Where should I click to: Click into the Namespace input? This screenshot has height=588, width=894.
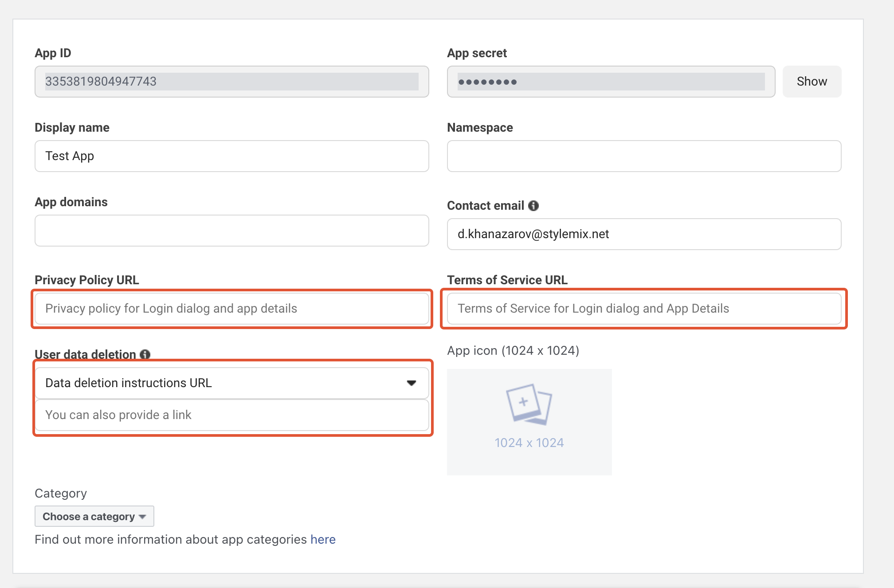pyautogui.click(x=644, y=156)
